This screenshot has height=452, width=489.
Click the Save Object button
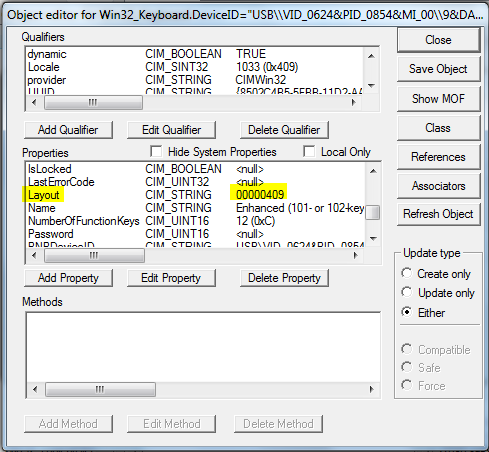(x=438, y=69)
